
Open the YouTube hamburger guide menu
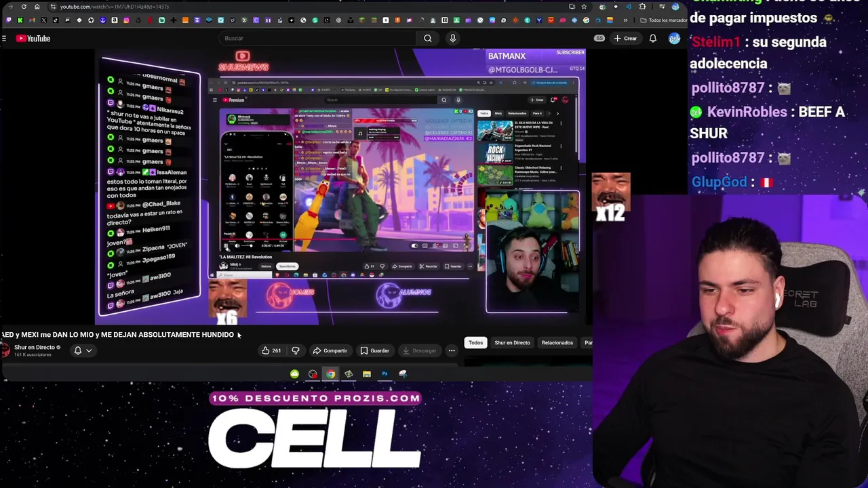pos(4,39)
